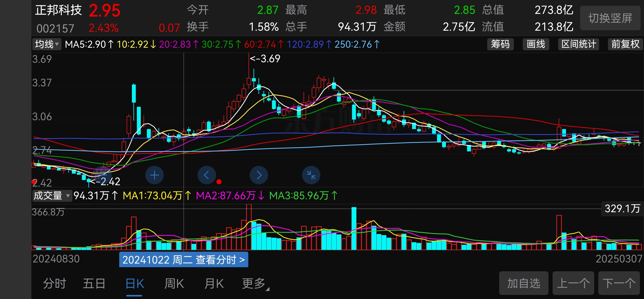Enable 画线 drawing mode
This screenshot has width=644, height=299.
[x=536, y=44]
